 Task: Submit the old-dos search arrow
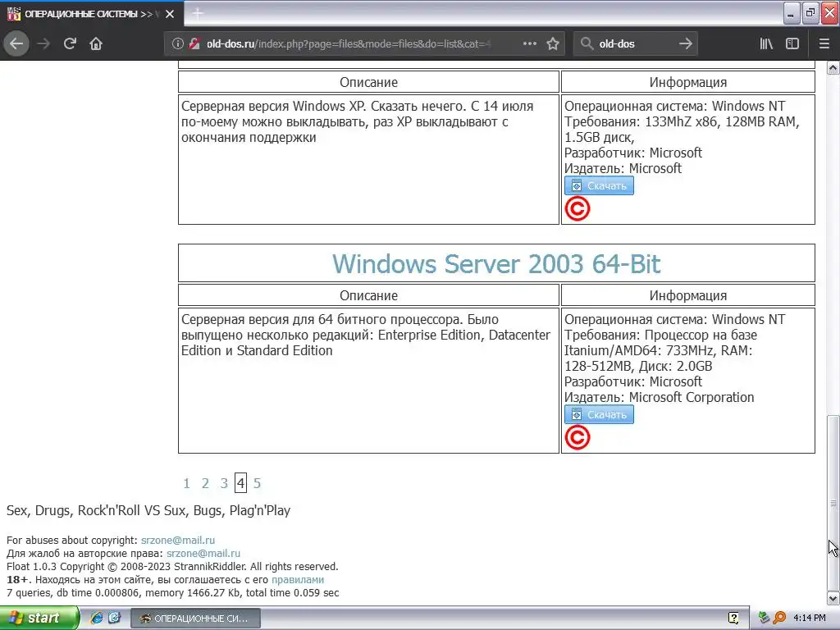(685, 43)
